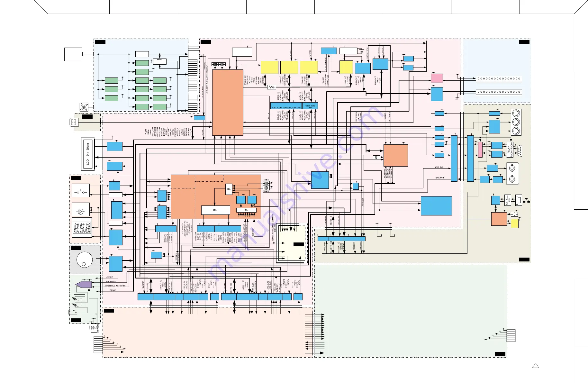Click the SEL. block with eight arrows below

(x=246, y=210)
